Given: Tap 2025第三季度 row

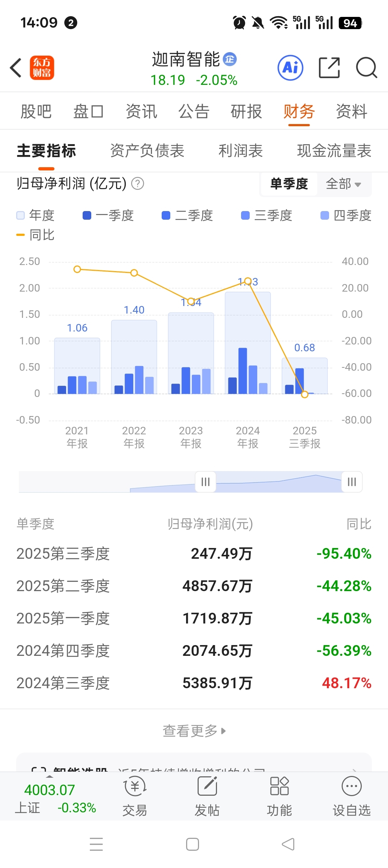Looking at the screenshot, I should click(x=194, y=554).
